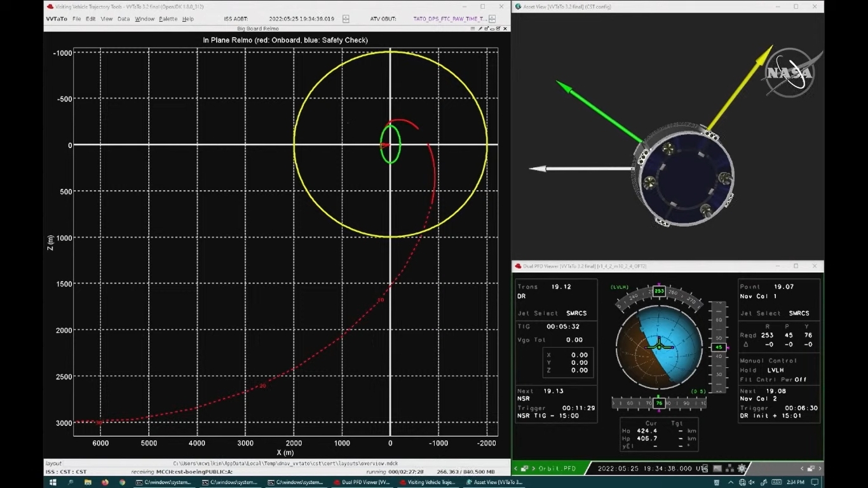Image resolution: width=868 pixels, height=488 pixels.
Task: Go to previous page in right PFD footer
Action: tap(803, 468)
